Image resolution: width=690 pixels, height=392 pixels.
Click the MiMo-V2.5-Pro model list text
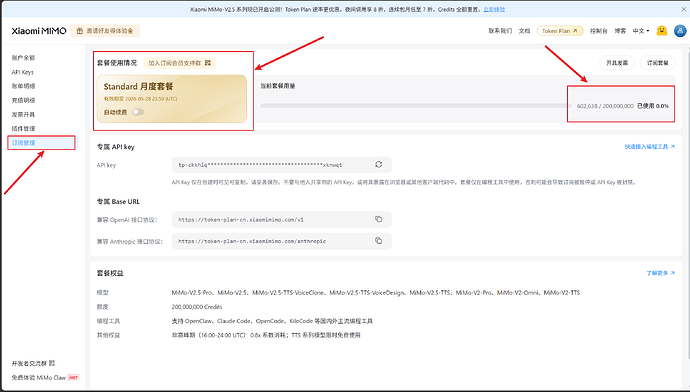coord(376,293)
